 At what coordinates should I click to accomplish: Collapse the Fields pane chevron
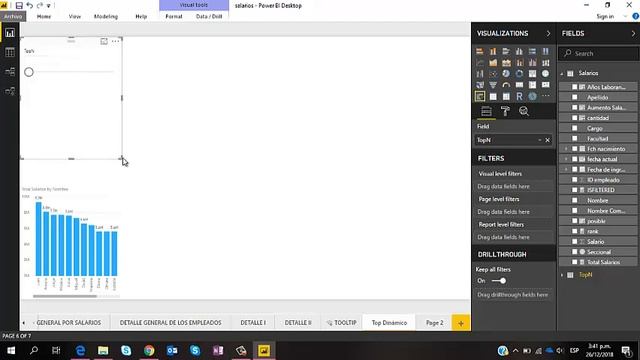(633, 33)
